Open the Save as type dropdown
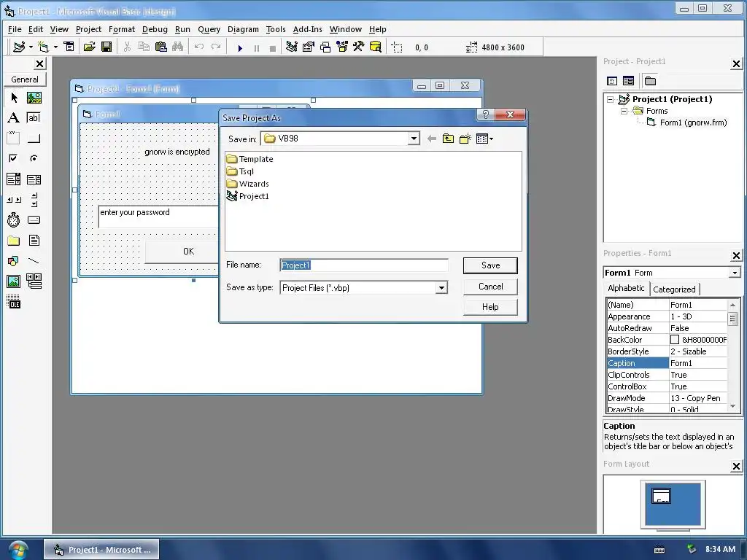747x560 pixels. tap(441, 287)
